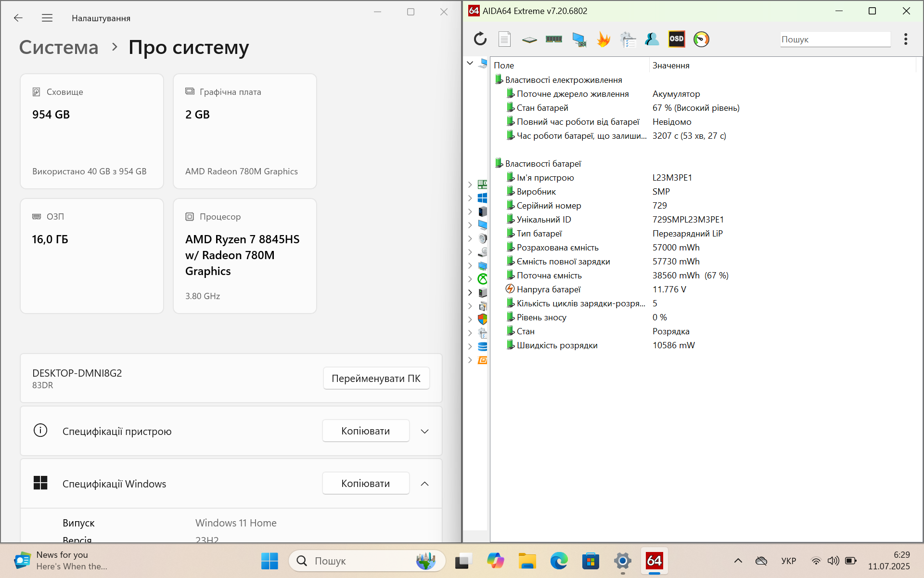The image size is (924, 578).
Task: Open Task View from the taskbar
Action: (463, 561)
